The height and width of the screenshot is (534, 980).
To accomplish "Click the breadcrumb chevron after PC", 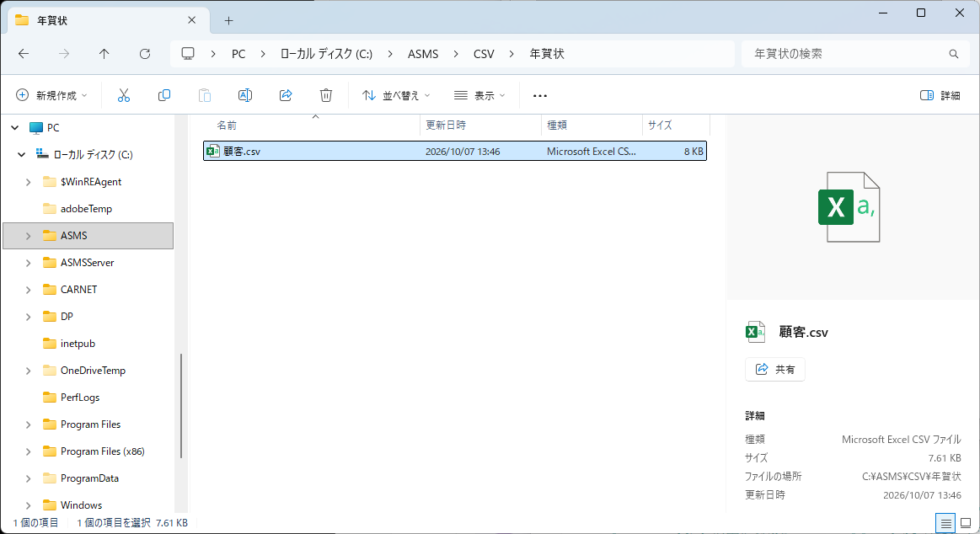I will (263, 54).
